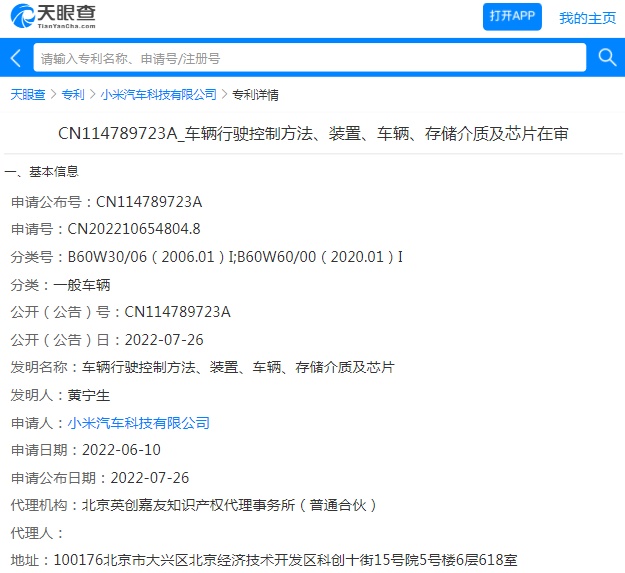Open the app via 打开APP button
Viewport: 625px width, 573px height.
pyautogui.click(x=512, y=16)
